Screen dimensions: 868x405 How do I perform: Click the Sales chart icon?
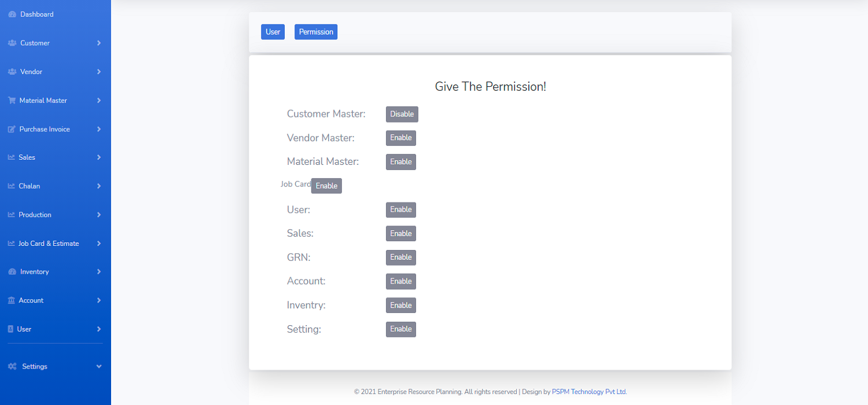[x=12, y=157]
